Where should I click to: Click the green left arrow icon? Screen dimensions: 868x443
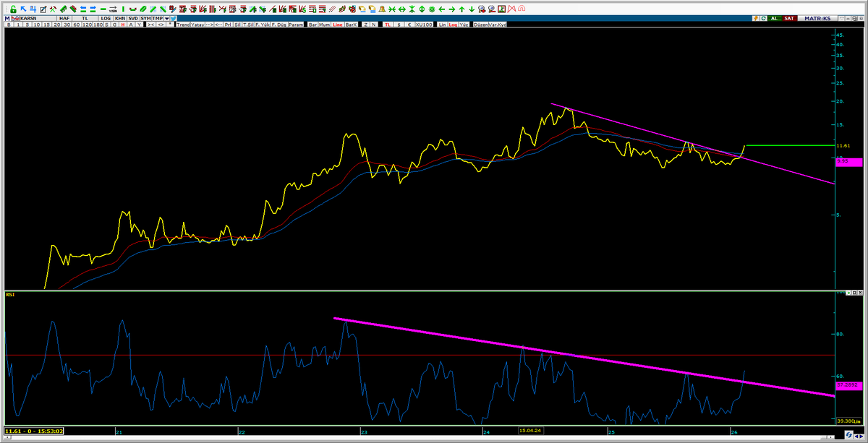point(441,9)
